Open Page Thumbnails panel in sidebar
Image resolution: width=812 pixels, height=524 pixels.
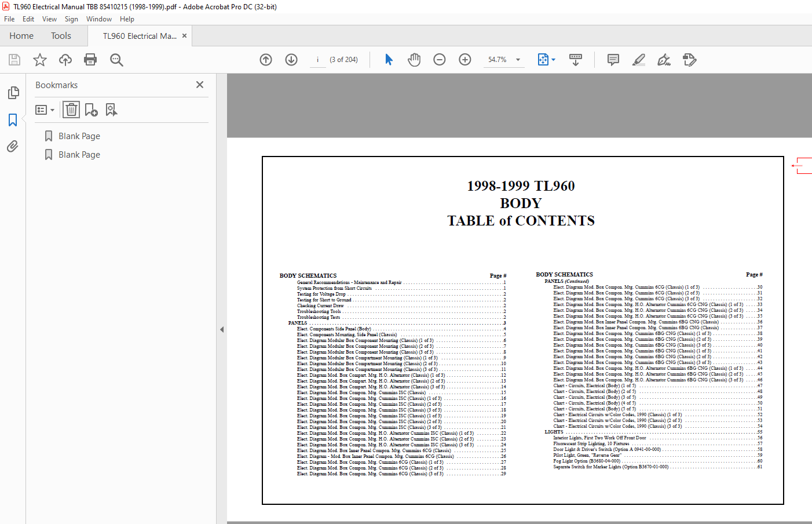coord(13,93)
